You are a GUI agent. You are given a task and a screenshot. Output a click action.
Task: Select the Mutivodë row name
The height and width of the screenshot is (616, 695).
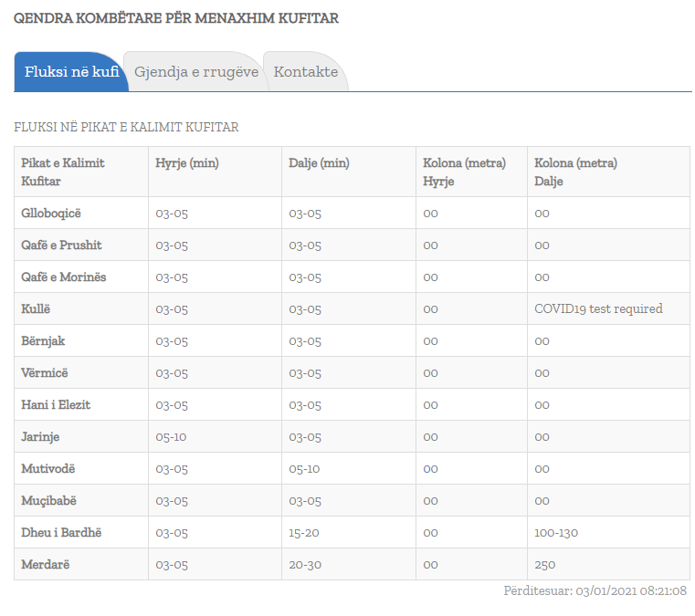pyautogui.click(x=47, y=468)
